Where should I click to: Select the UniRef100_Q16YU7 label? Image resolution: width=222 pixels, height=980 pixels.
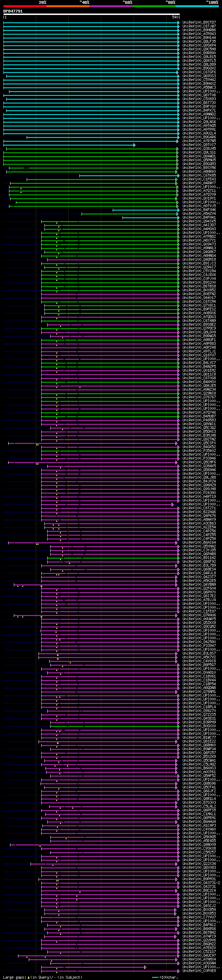coord(199,355)
